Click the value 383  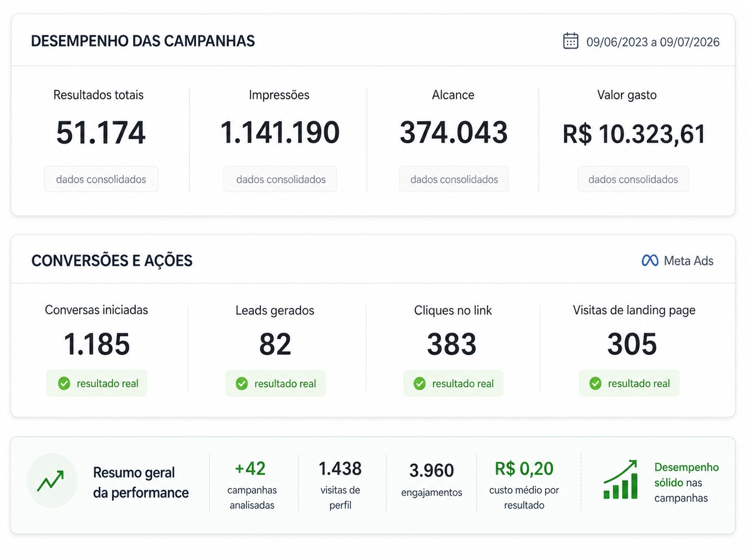coord(452,344)
